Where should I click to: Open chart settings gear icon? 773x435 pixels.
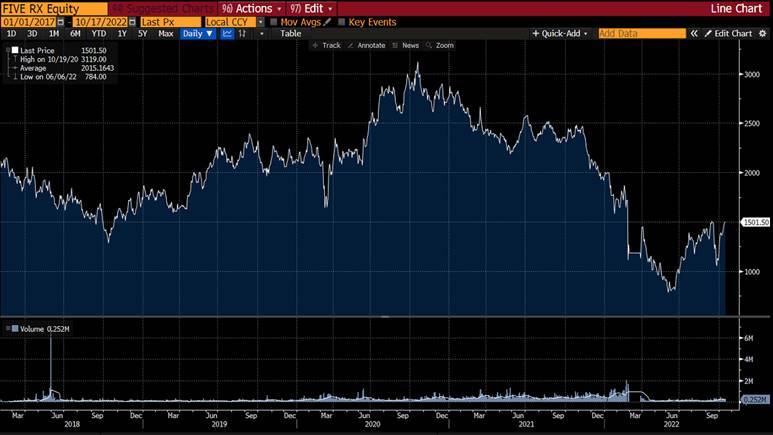[x=761, y=33]
